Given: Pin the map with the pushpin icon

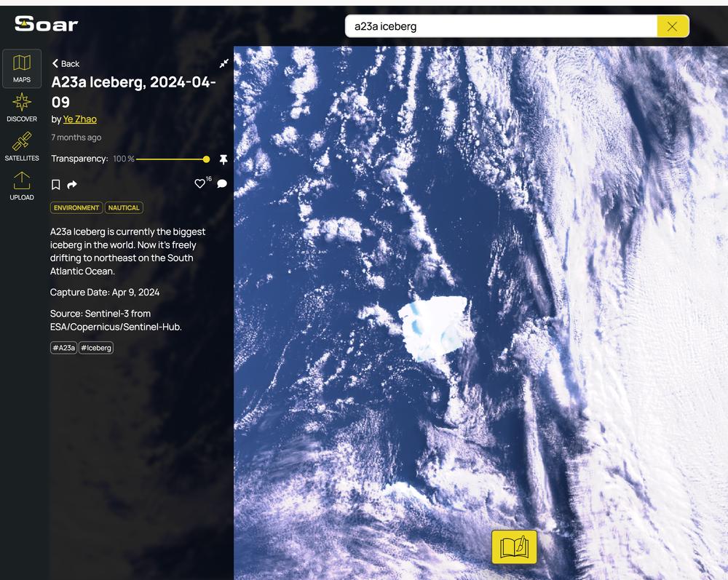Looking at the screenshot, I should [223, 159].
